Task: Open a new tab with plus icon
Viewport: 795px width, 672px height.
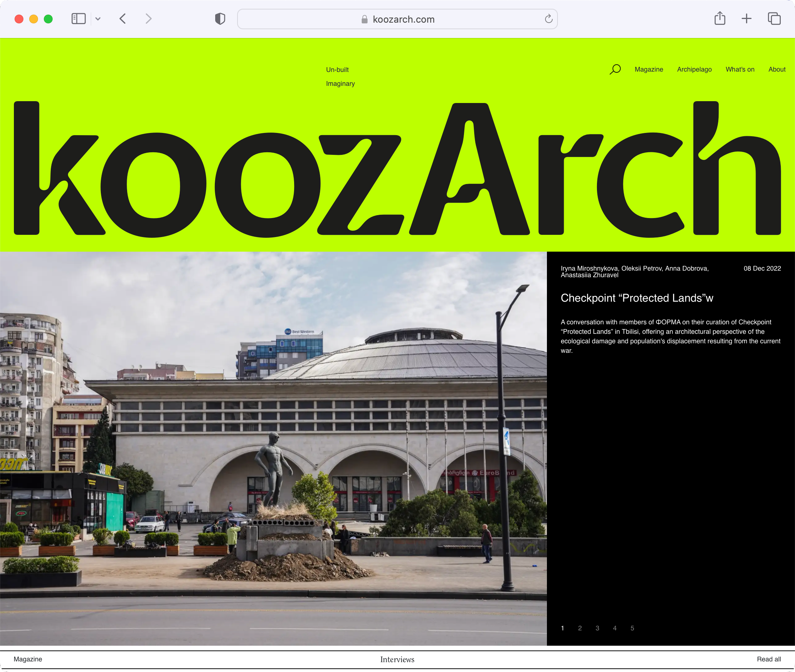Action: pyautogui.click(x=746, y=19)
